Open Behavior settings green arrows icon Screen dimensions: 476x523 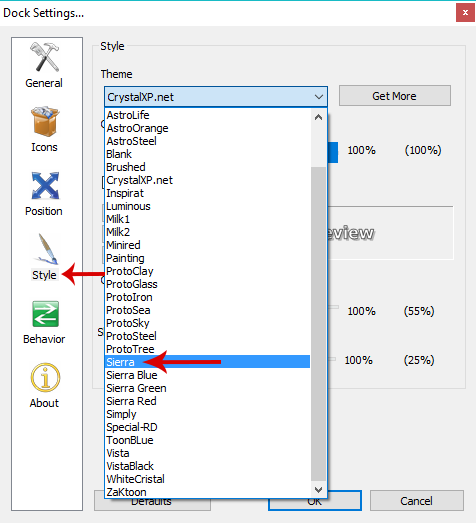coord(45,314)
